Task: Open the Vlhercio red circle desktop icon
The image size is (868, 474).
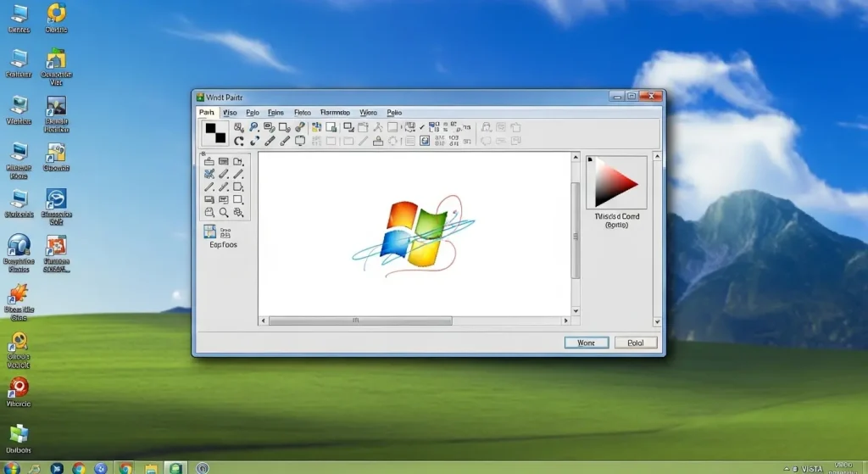Action: 19,387
